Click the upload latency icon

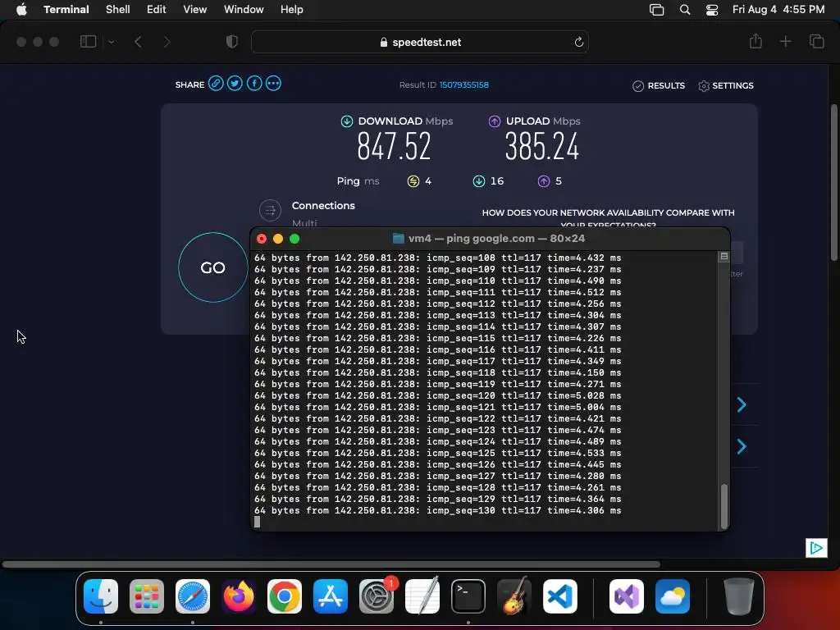(x=544, y=181)
